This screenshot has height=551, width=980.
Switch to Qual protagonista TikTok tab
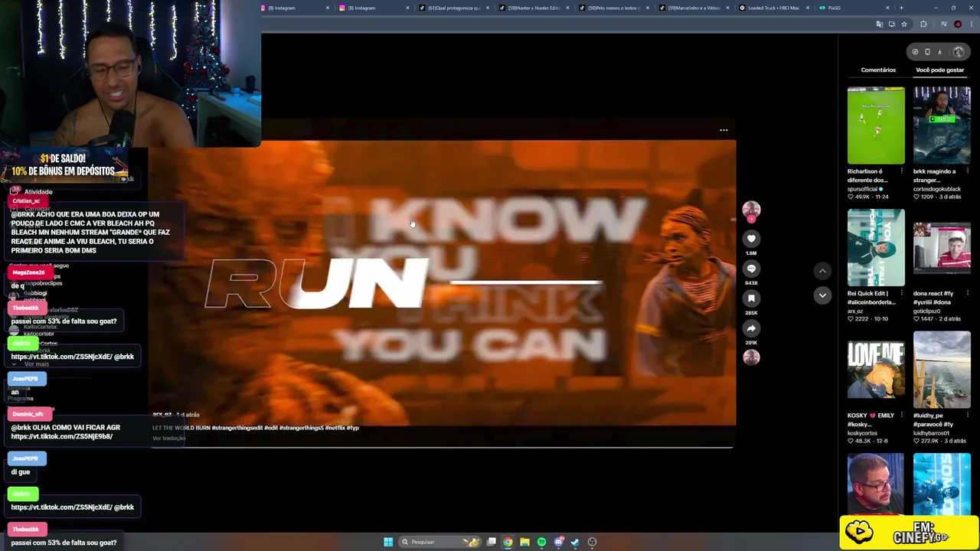click(455, 8)
